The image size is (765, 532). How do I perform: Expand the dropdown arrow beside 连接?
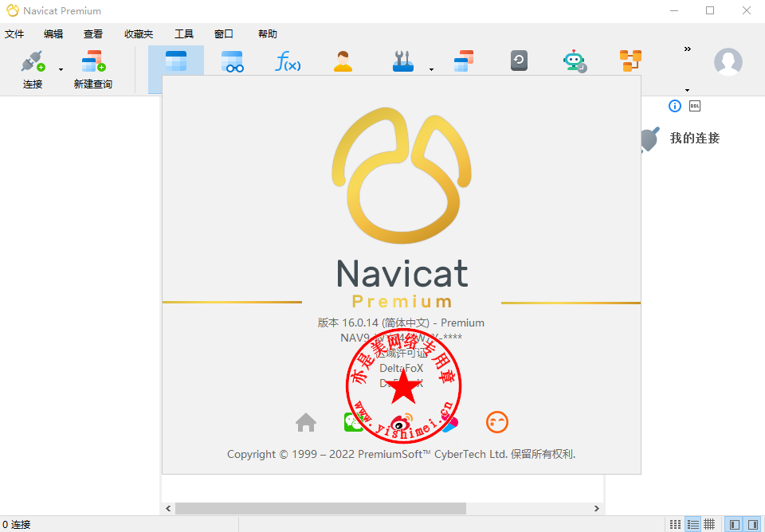tap(61, 70)
